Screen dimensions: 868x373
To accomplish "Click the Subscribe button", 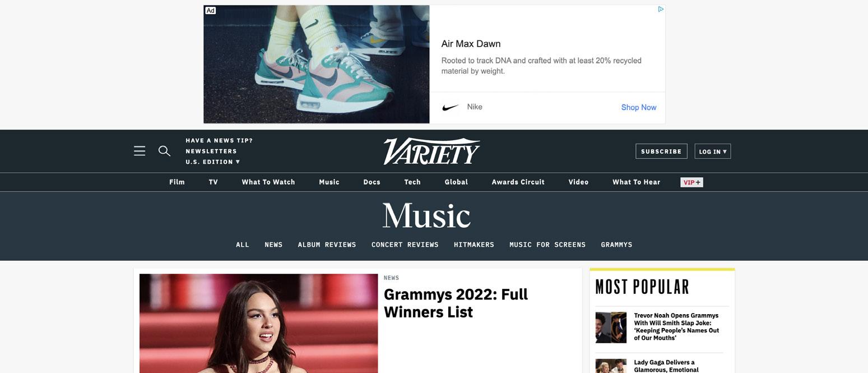I will (661, 151).
